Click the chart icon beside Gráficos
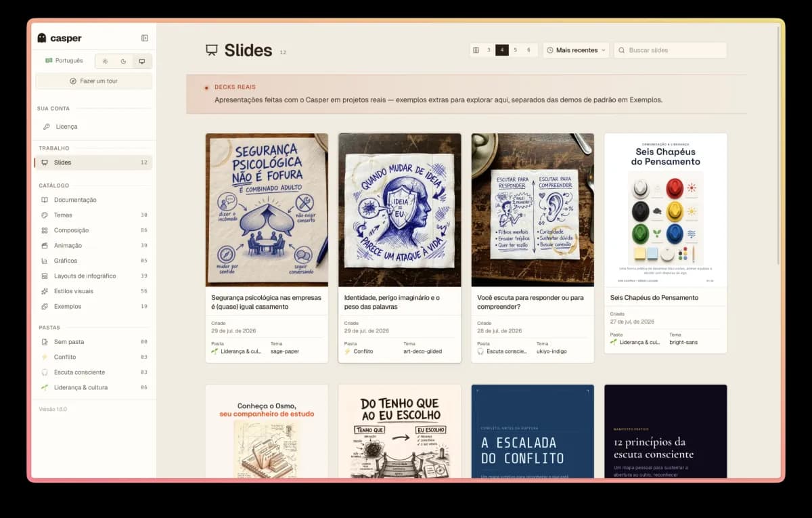The width and height of the screenshot is (812, 518). pos(45,261)
